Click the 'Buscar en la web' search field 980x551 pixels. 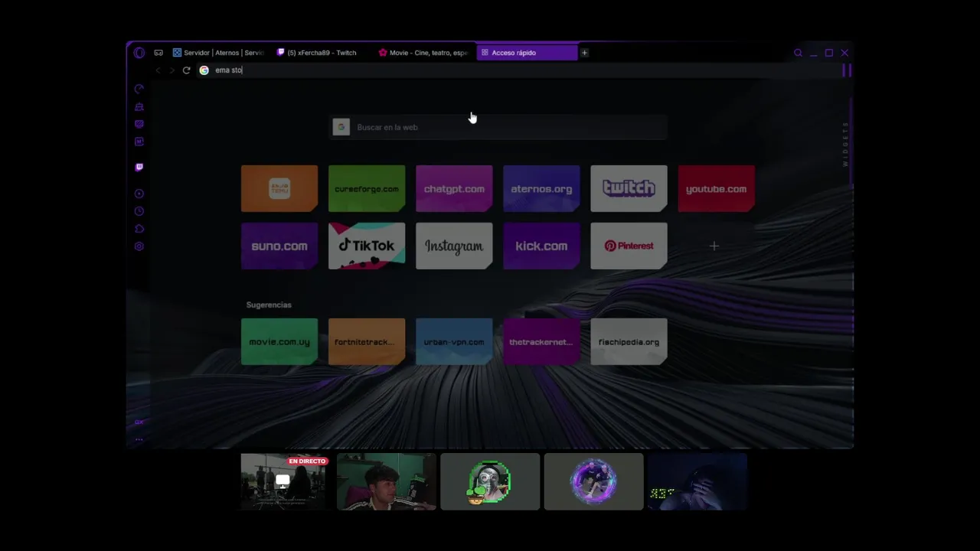coord(498,127)
